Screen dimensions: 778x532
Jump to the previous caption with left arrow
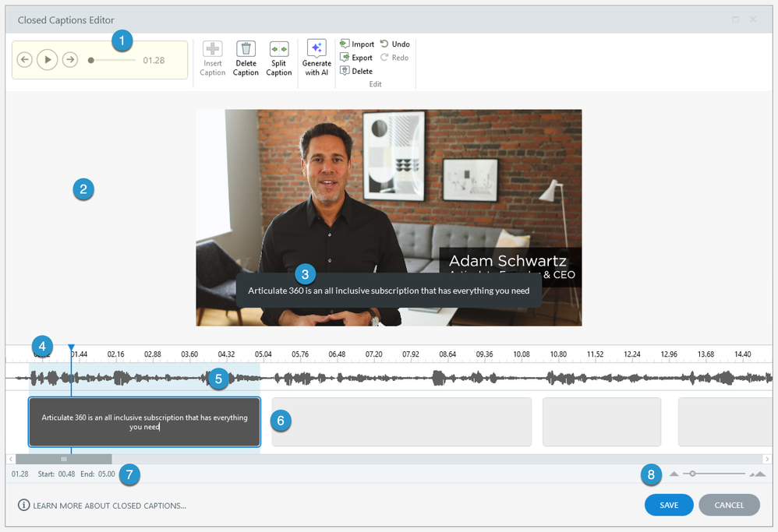pyautogui.click(x=24, y=60)
